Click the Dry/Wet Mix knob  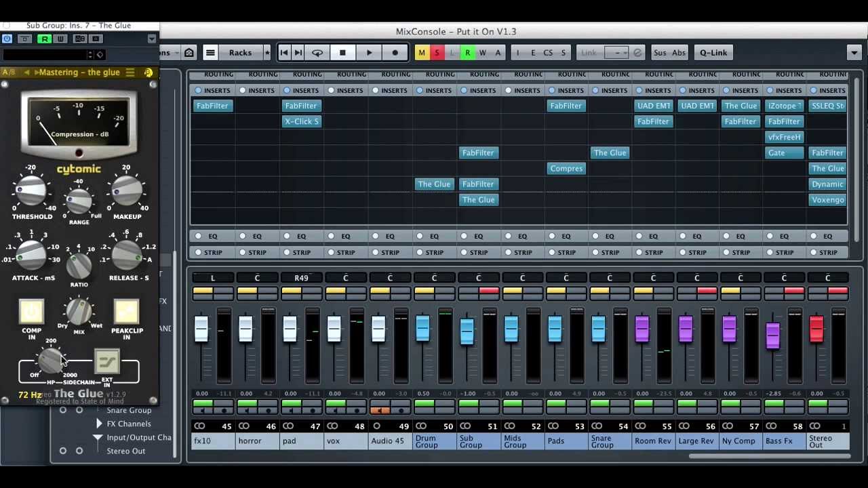click(79, 312)
